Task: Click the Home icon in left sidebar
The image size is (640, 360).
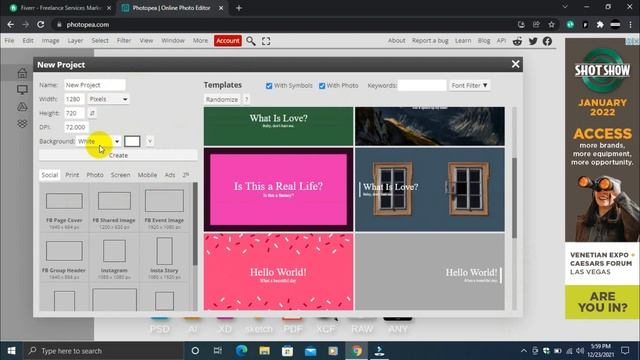Action: point(22,73)
